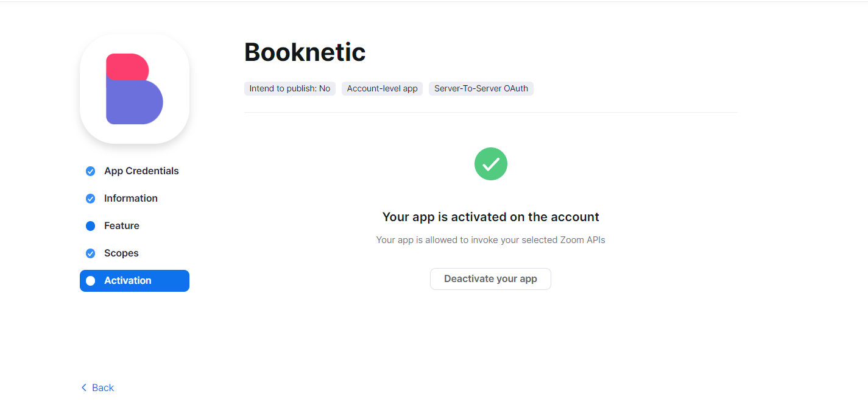Switch to the Scopes step
The image size is (868, 413).
pyautogui.click(x=121, y=253)
